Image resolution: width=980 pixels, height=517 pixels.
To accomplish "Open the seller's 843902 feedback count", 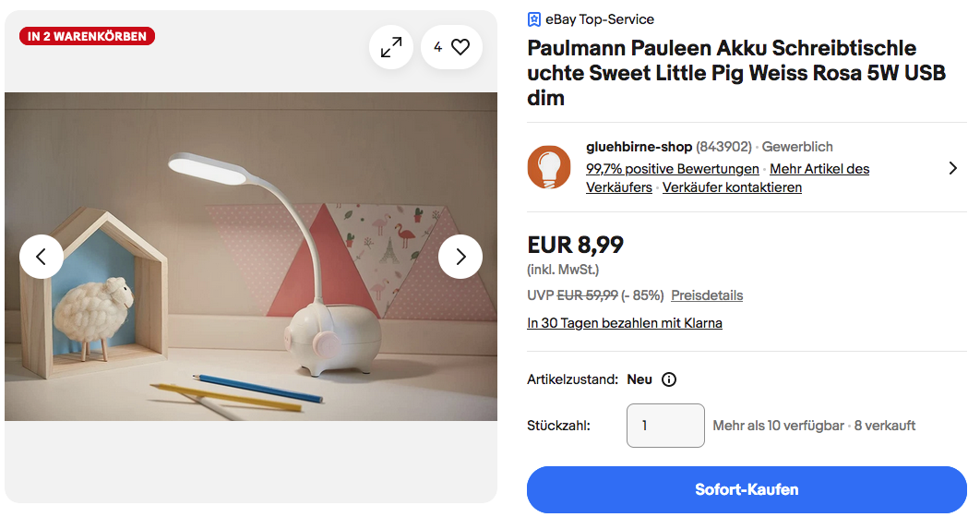I will pyautogui.click(x=723, y=147).
